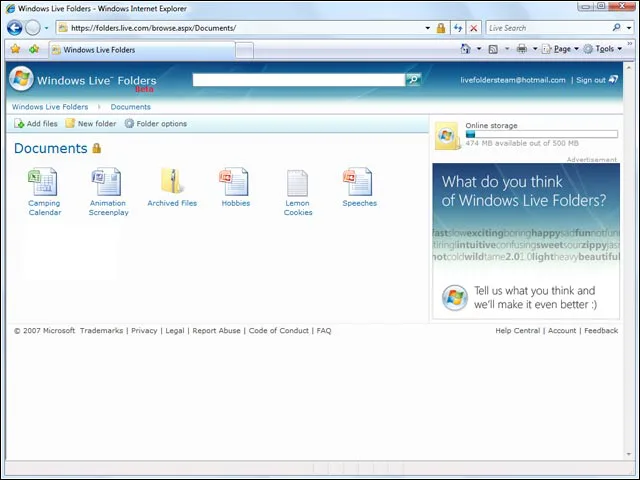The image size is (640, 480).
Task: Click the RSS Feeds toolbar icon
Action: click(x=493, y=49)
